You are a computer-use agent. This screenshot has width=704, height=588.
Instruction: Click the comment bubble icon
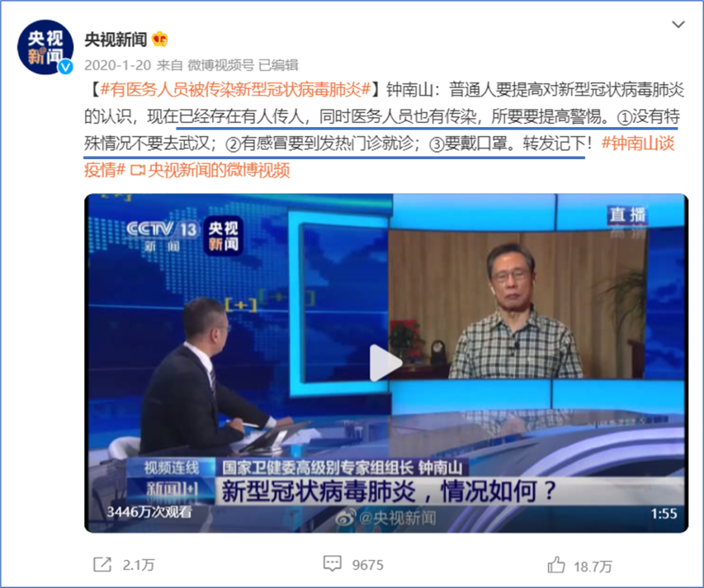[x=332, y=564]
